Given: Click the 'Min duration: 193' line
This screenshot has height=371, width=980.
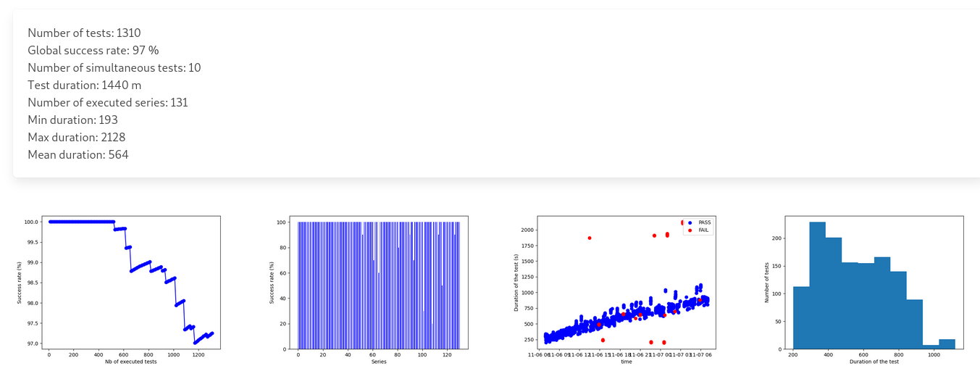Looking at the screenshot, I should click(x=72, y=120).
